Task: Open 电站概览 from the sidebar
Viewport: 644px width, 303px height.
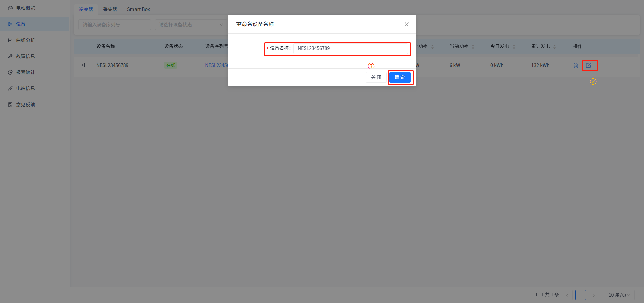Action: [x=25, y=8]
